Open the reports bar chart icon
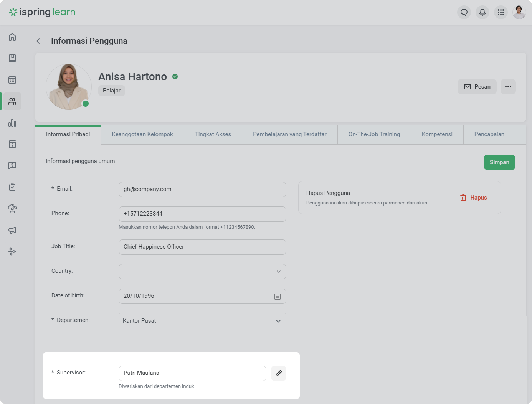 click(x=12, y=123)
